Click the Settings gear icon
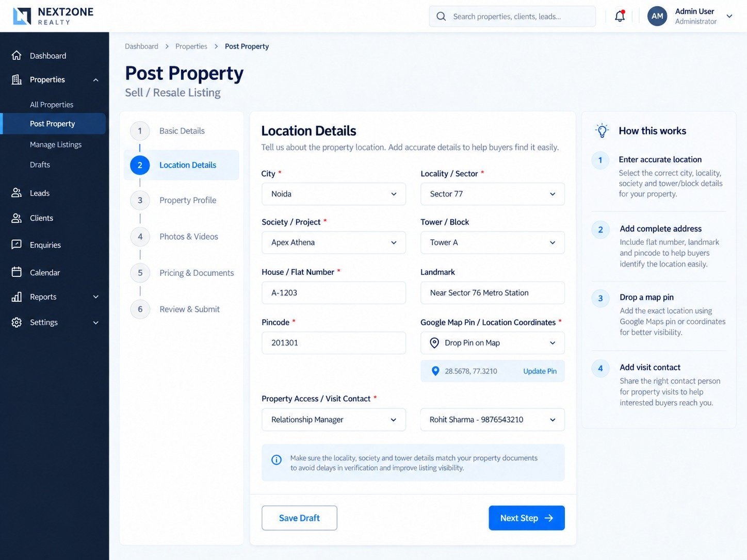Screen dimensions: 747x560 [x=17, y=322]
